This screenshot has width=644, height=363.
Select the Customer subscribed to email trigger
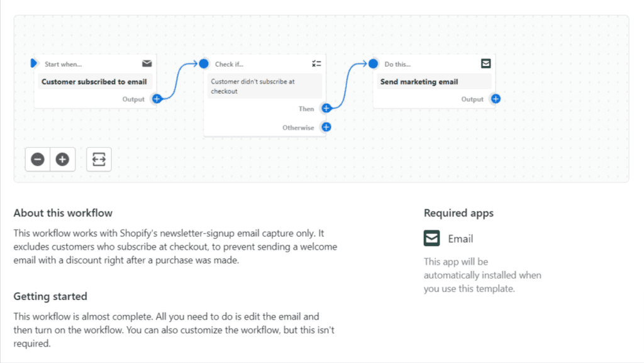pos(95,81)
